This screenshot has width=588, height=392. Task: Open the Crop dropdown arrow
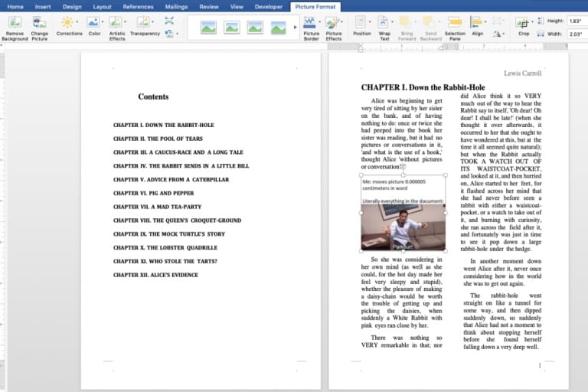coord(533,21)
